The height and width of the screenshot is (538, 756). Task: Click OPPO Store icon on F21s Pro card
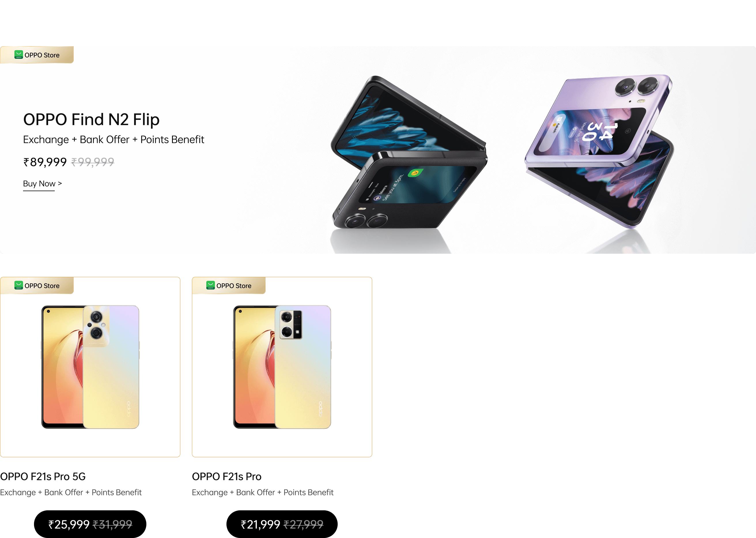211,285
